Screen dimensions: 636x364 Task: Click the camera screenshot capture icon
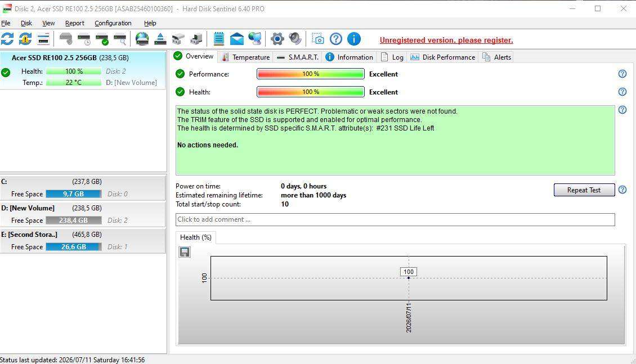318,39
